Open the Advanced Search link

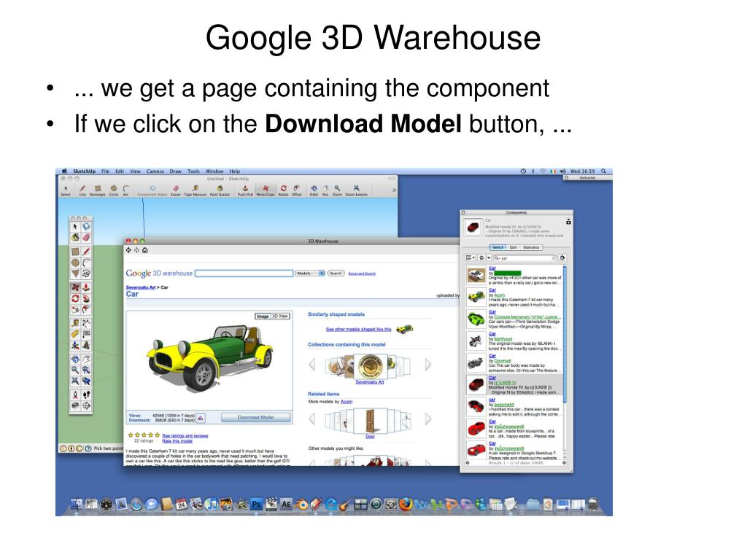tap(362, 274)
